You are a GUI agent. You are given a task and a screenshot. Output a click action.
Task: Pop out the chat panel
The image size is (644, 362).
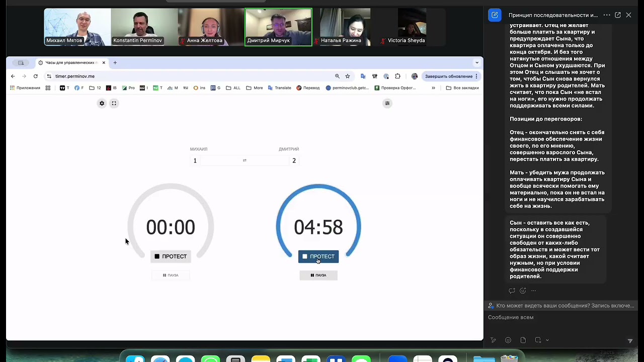[618, 15]
